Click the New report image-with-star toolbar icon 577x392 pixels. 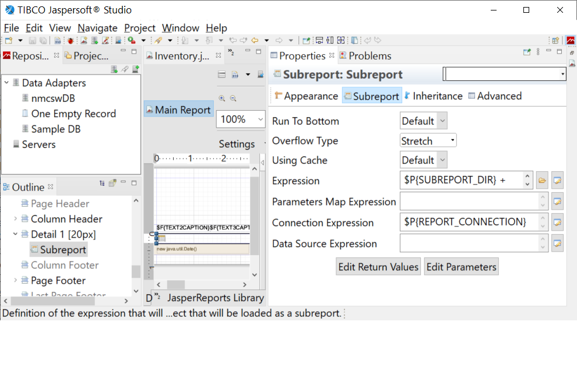click(x=84, y=40)
